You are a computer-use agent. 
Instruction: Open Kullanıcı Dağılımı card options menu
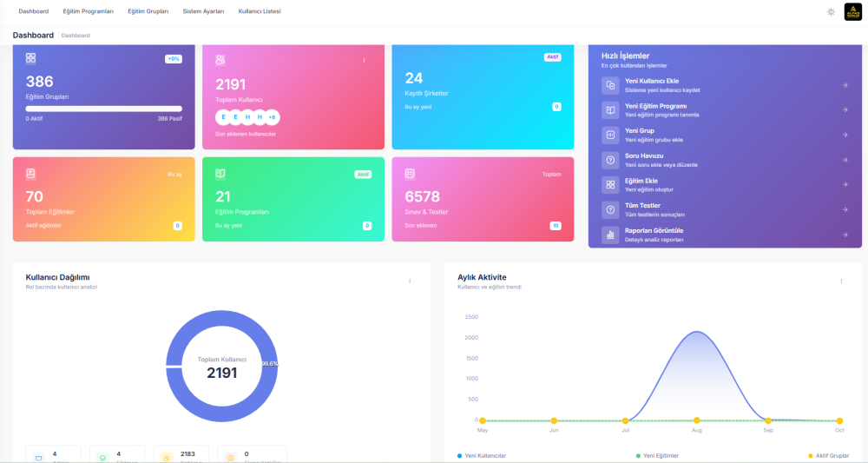click(x=410, y=281)
